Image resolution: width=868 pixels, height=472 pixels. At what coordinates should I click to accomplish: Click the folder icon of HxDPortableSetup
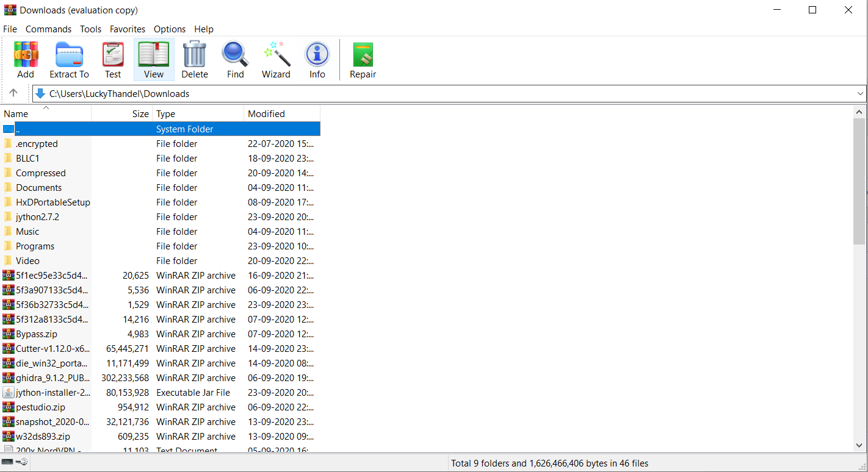click(x=8, y=202)
